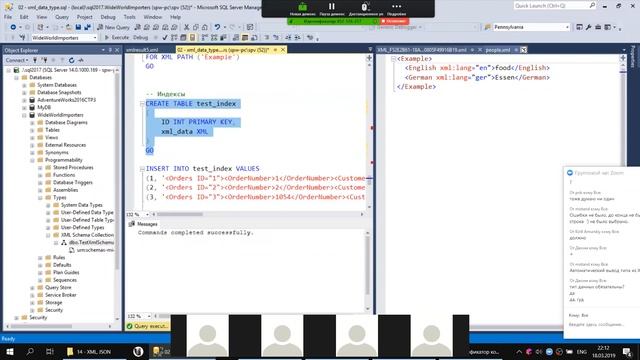This screenshot has height=360, width=640.
Task: Switch to the xmlresult5.xml tab
Action: [142, 50]
